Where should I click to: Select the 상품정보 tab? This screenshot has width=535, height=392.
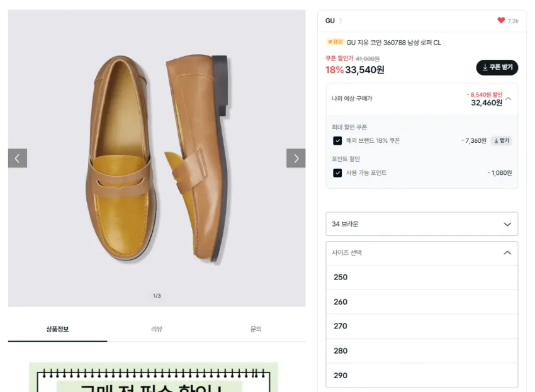(58, 329)
